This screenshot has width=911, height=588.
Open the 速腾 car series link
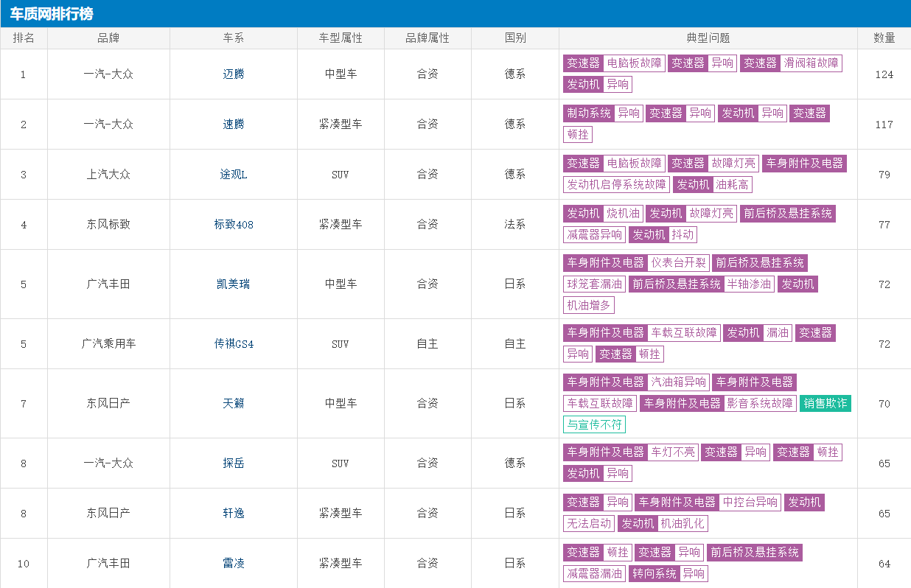tap(234, 125)
